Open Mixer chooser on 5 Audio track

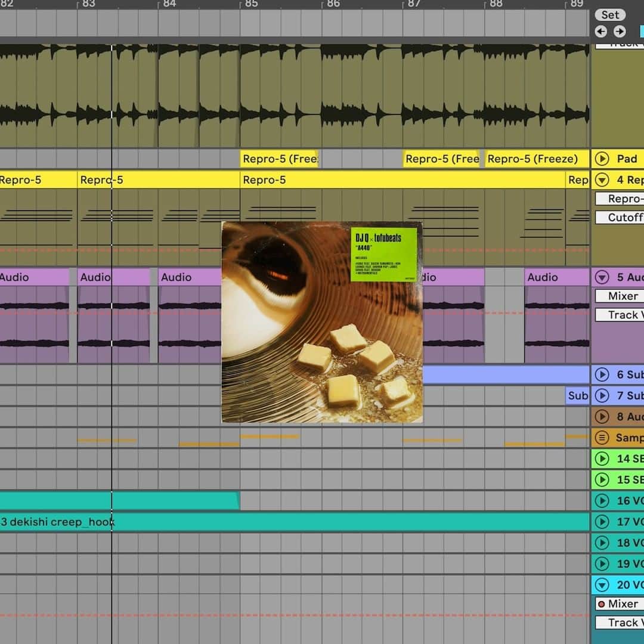[x=620, y=296]
